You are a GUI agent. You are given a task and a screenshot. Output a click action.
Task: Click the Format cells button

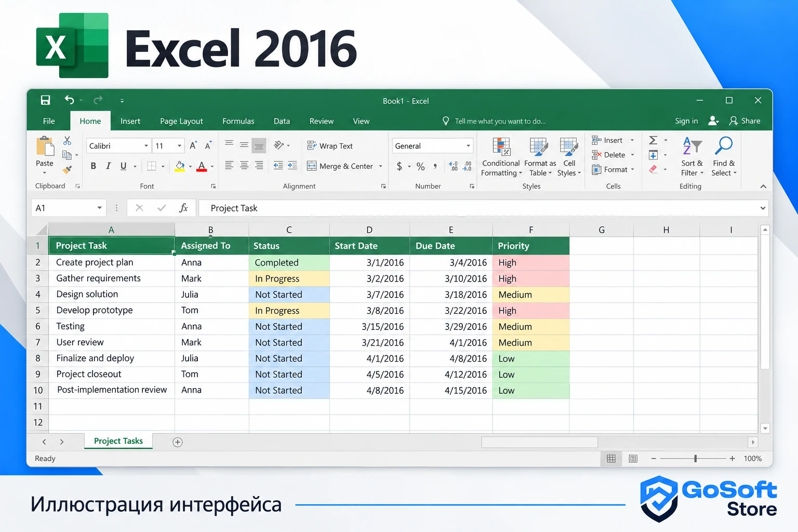tap(610, 169)
